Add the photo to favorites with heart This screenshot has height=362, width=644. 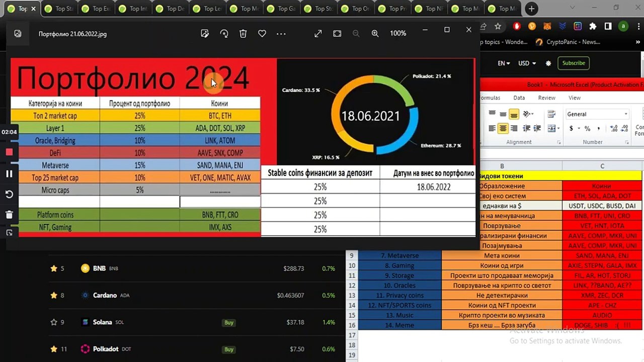click(262, 34)
